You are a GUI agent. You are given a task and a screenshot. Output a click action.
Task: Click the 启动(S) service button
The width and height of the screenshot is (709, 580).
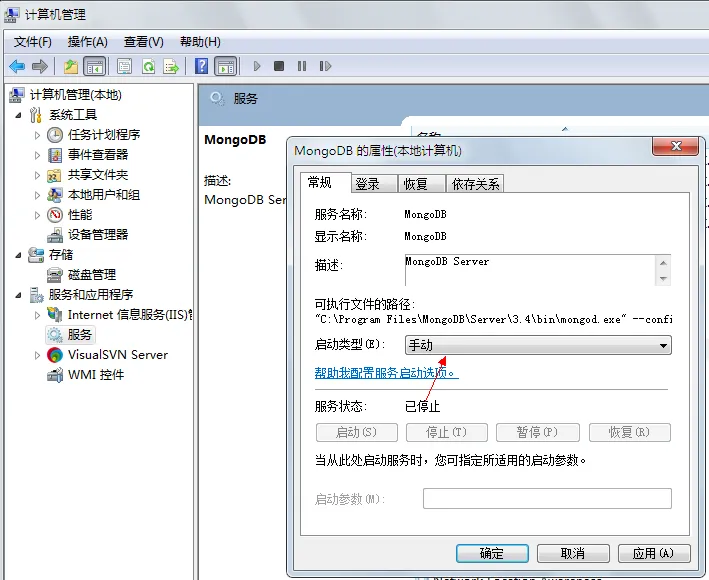[357, 432]
